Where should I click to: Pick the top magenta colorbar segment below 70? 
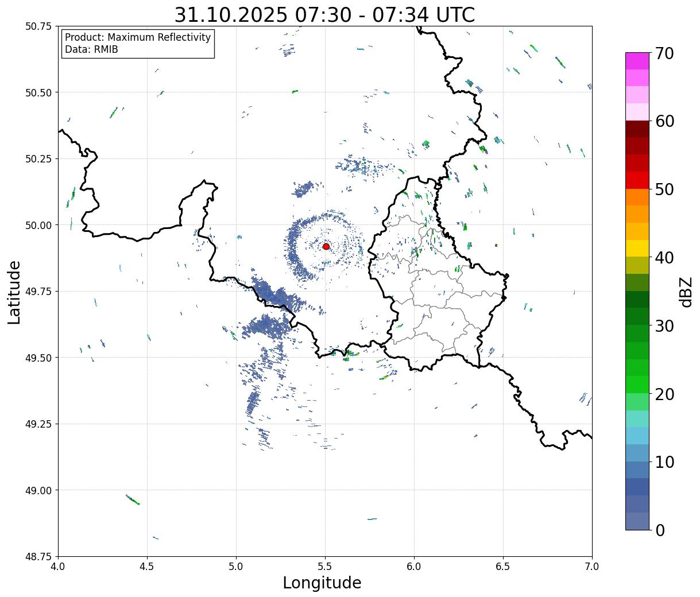tap(637, 61)
